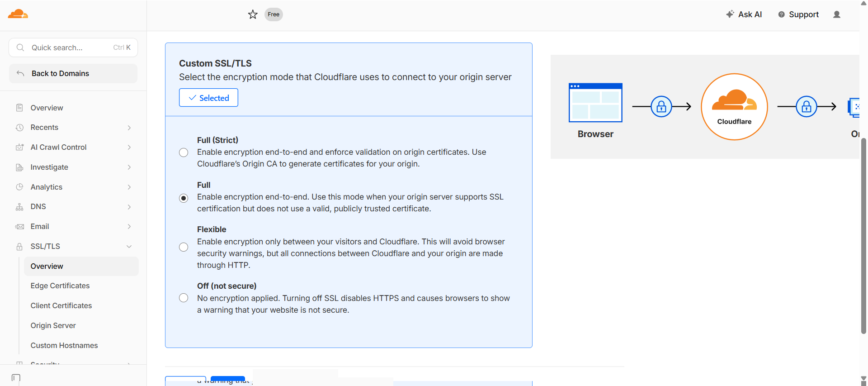Image resolution: width=868 pixels, height=386 pixels.
Task: Click the Investigate document icon
Action: point(19,167)
